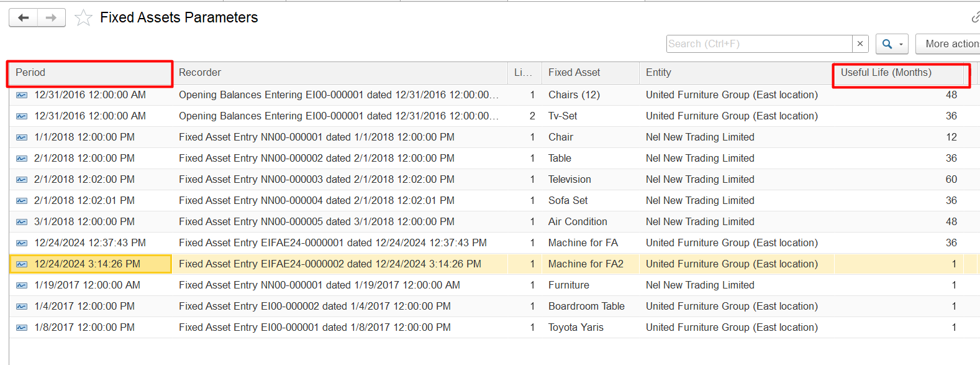Screen dimensions: 980x365
Task: Click fixed asset cell Air Condition
Action: click(578, 222)
